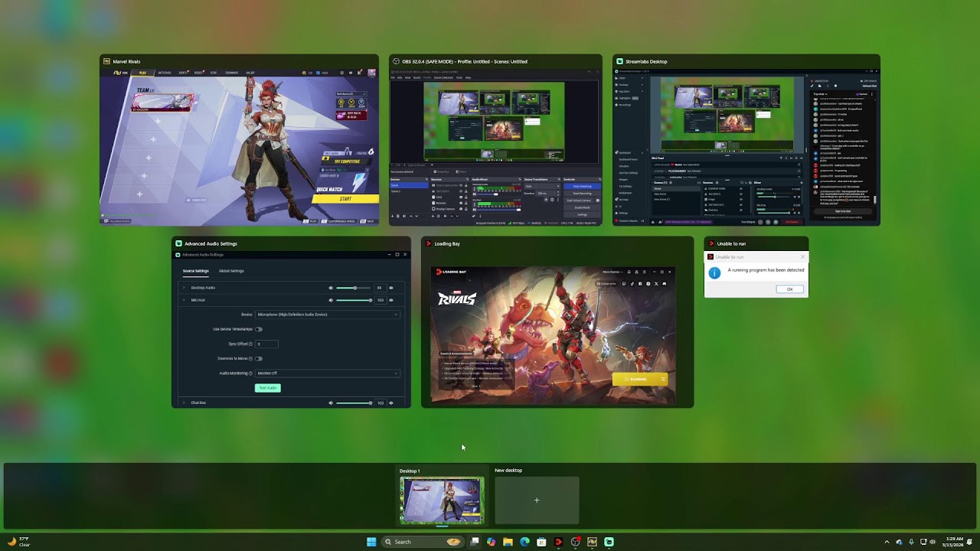Switch to the Source Settings tab
This screenshot has height=551, width=980.
(x=195, y=271)
